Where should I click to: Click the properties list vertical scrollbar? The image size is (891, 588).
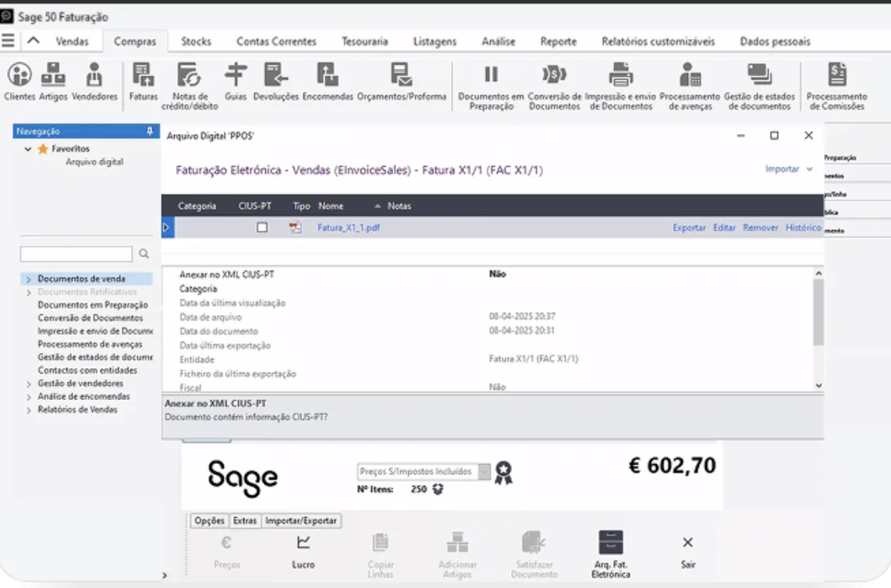818,330
